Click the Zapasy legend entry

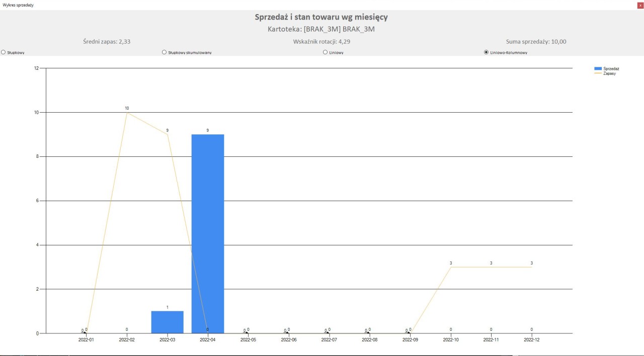tap(609, 73)
